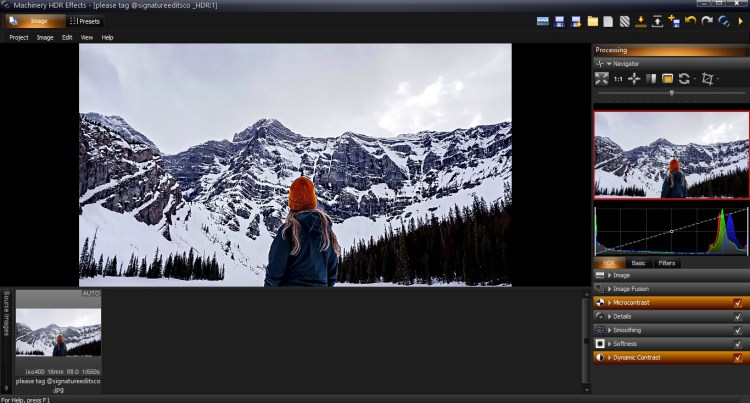Click the Undo arrow icon
The width and height of the screenshot is (750, 403).
click(x=690, y=21)
